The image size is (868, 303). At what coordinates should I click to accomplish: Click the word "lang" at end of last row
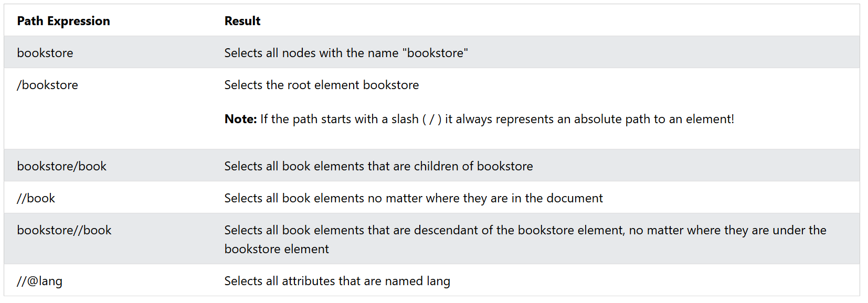438,282
